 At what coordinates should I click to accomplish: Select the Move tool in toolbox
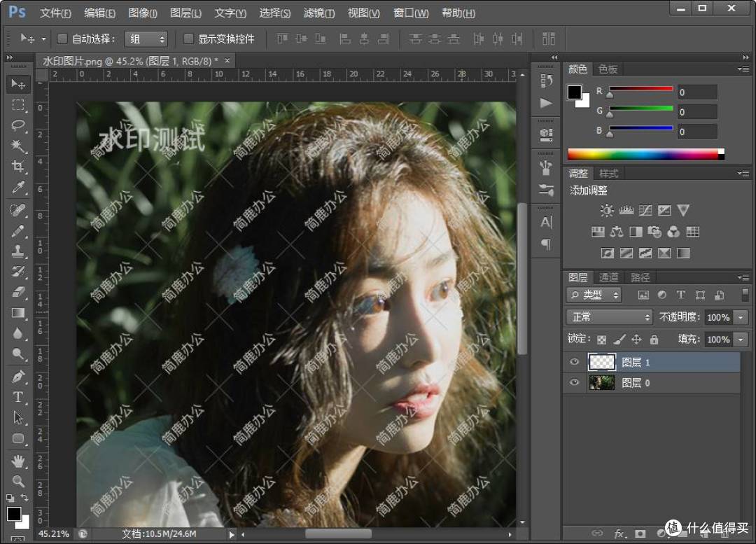[x=18, y=84]
